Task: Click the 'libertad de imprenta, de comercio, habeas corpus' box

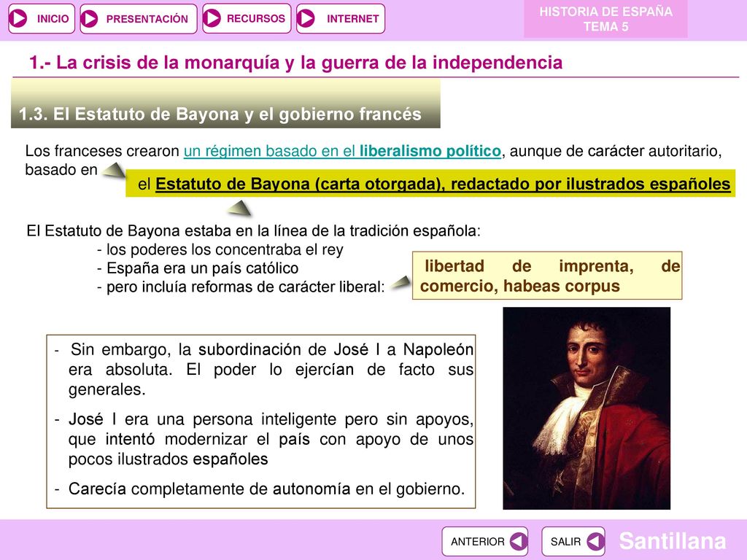Action: pos(547,276)
